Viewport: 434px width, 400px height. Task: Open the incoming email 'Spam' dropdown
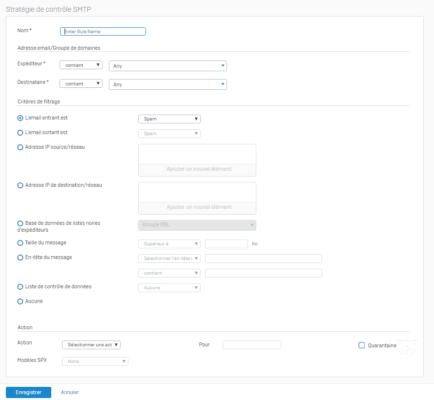click(x=169, y=119)
